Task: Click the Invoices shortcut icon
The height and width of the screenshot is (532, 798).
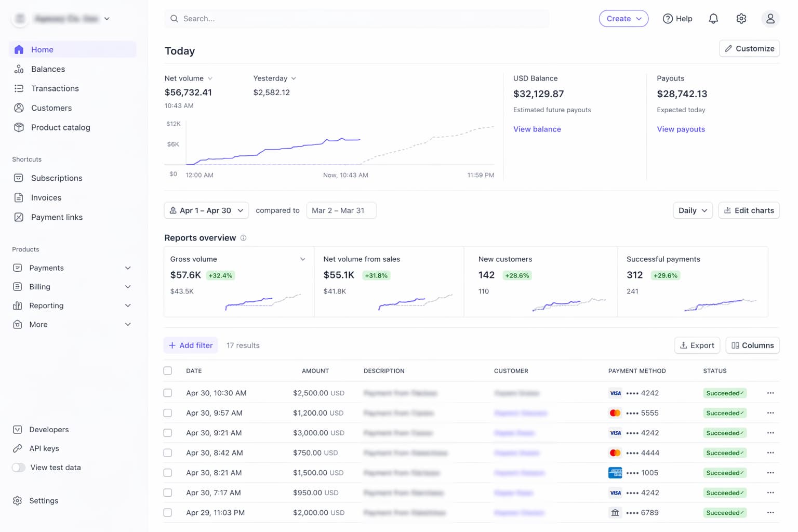Action: click(19, 197)
